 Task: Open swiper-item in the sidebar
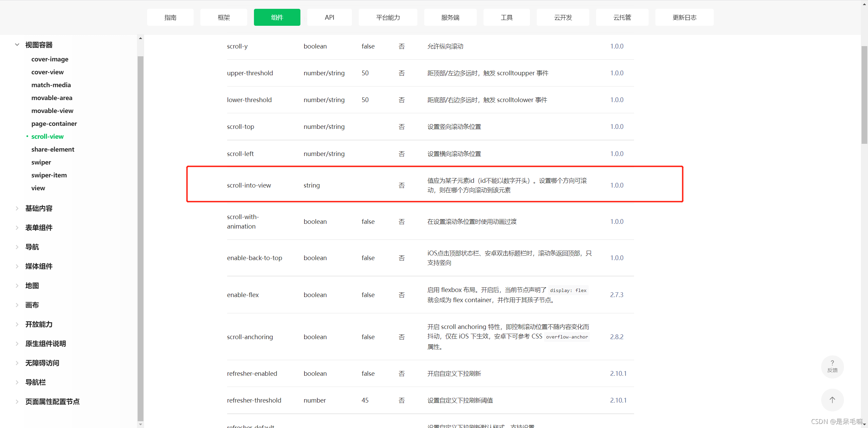(x=49, y=175)
